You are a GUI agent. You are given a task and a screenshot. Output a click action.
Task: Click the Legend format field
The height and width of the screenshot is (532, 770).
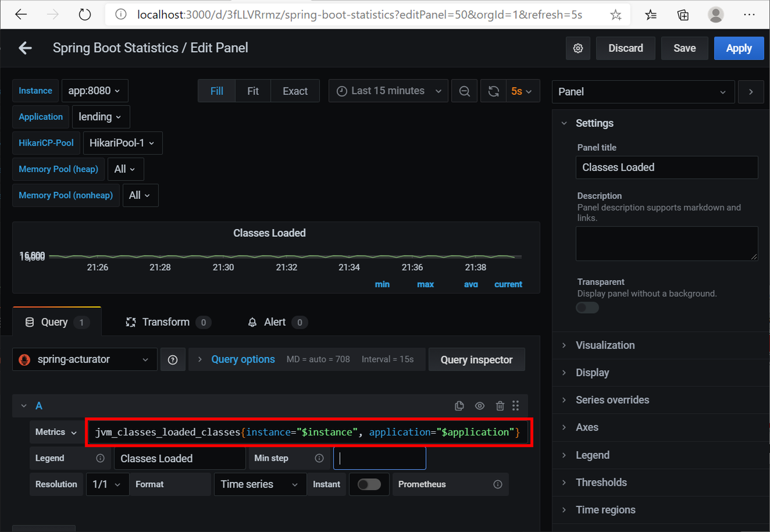[180, 458]
